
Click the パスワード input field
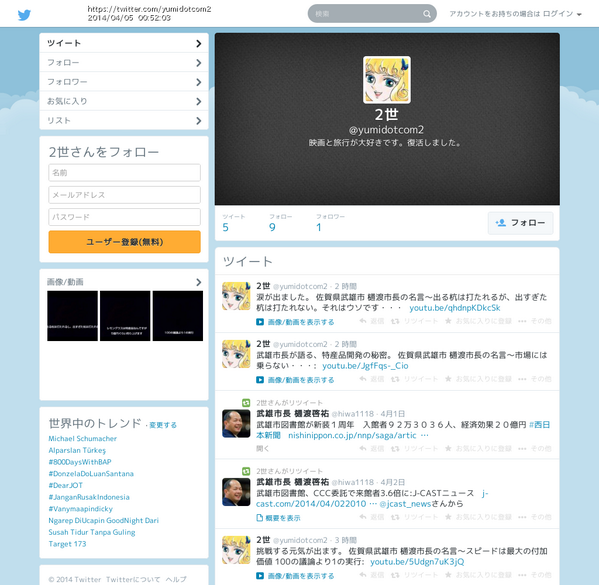tap(125, 217)
